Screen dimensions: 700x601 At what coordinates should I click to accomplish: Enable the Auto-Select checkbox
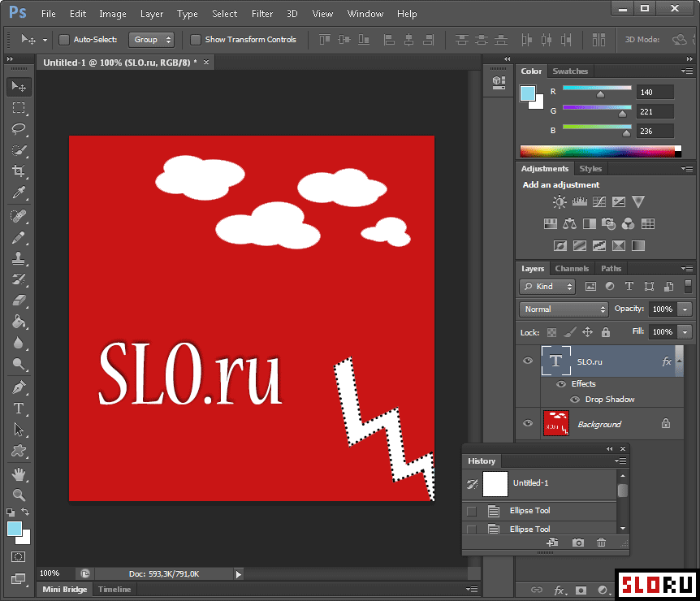64,40
